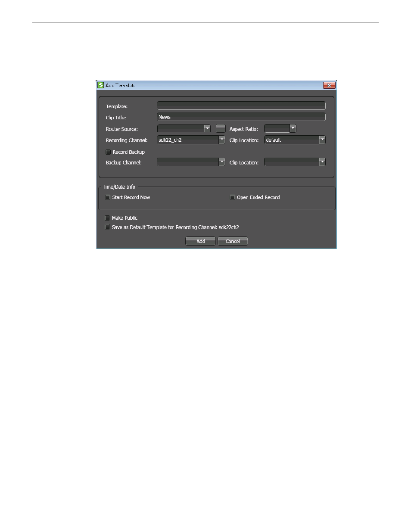This screenshot has height=532, width=411.
Task: Click the small button next to Router Source
Action: pyautogui.click(x=221, y=128)
